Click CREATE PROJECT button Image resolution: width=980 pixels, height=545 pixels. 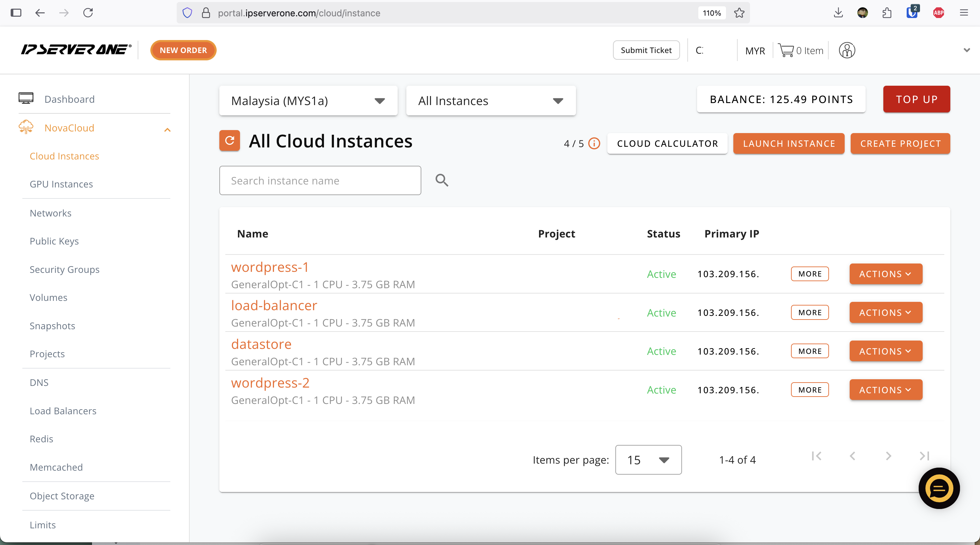point(900,143)
